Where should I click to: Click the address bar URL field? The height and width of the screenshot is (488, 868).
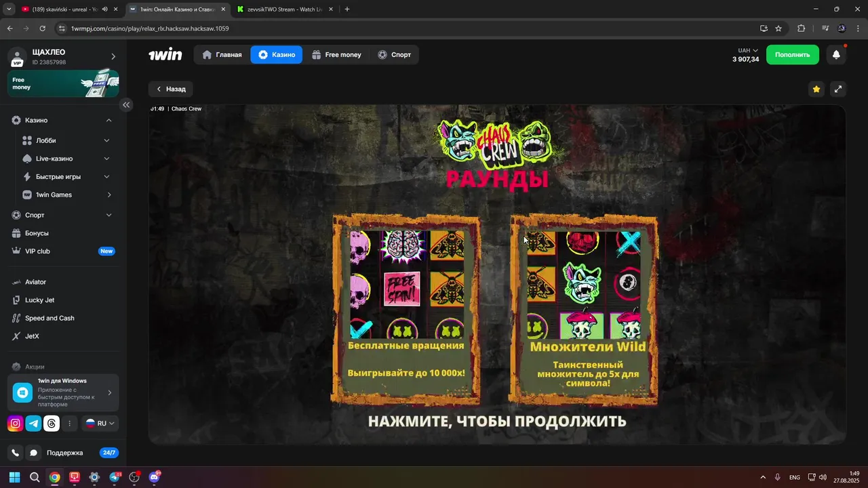407,28
